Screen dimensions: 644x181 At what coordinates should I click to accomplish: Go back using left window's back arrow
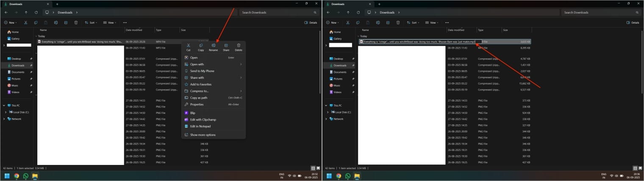click(6, 12)
